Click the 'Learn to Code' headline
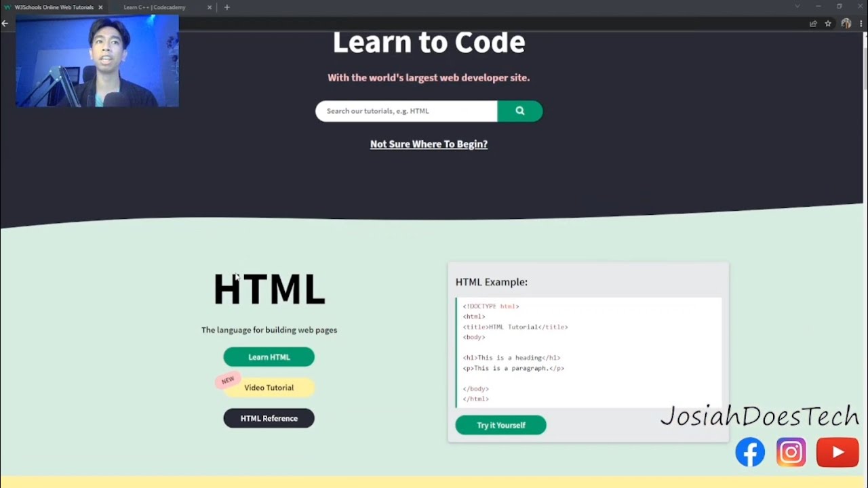868x488 pixels. [x=429, y=43]
